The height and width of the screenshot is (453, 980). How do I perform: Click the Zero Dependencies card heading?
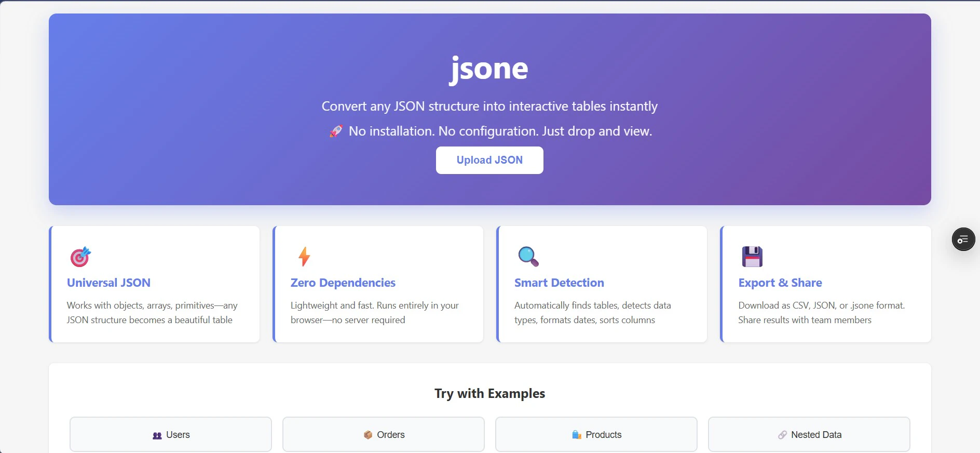point(343,283)
